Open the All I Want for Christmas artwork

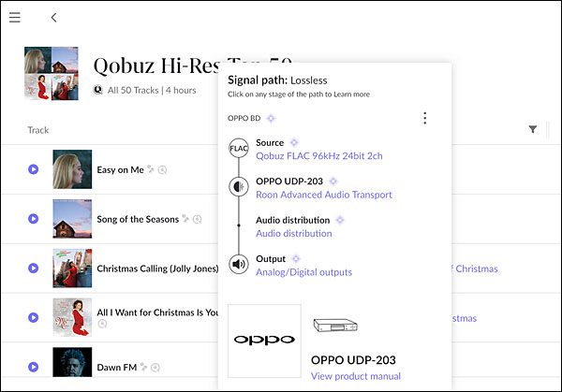pos(72,317)
